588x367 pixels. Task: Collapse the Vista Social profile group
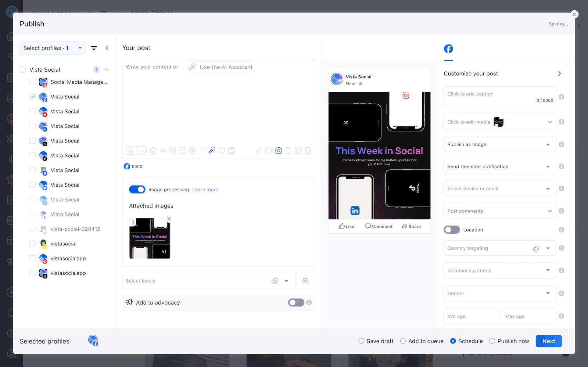107,69
